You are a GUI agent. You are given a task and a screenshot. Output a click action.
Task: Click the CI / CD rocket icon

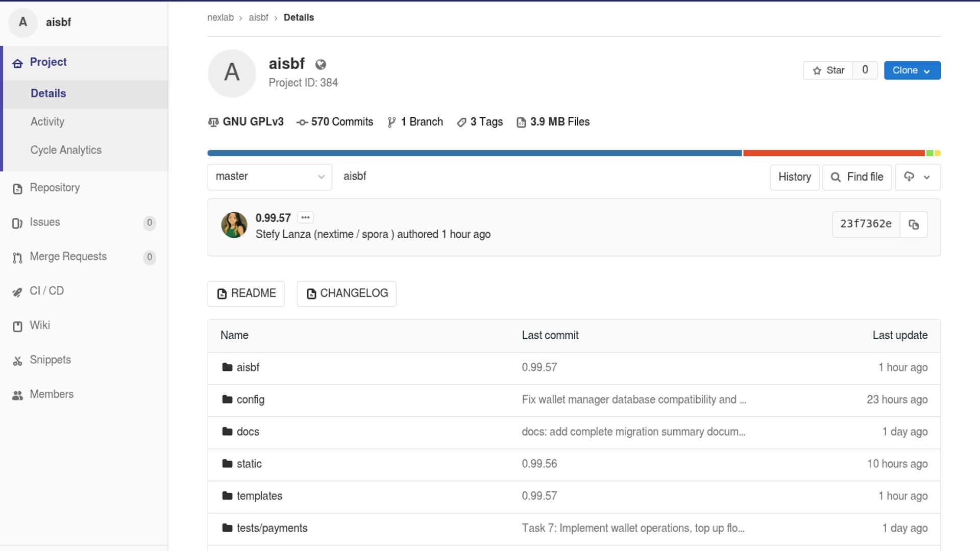click(17, 291)
